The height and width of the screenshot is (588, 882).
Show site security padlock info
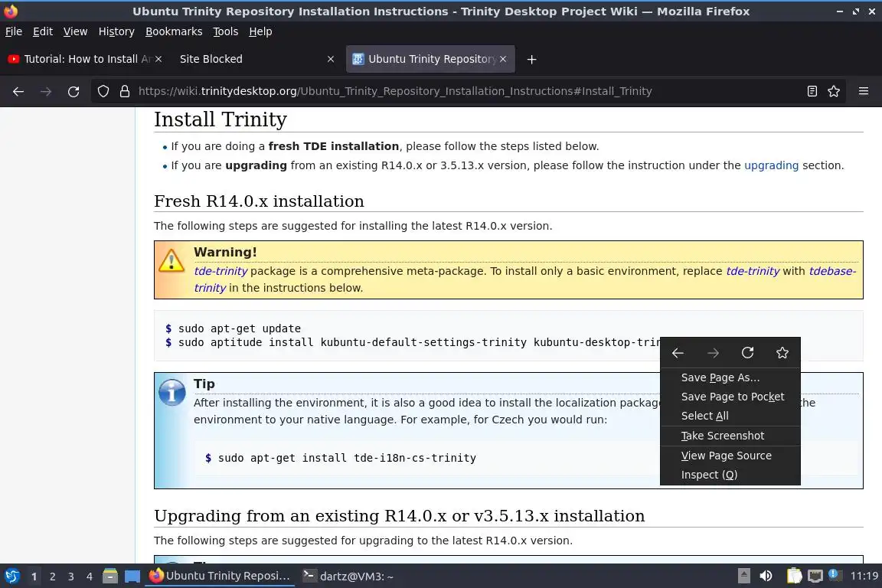[x=125, y=91]
